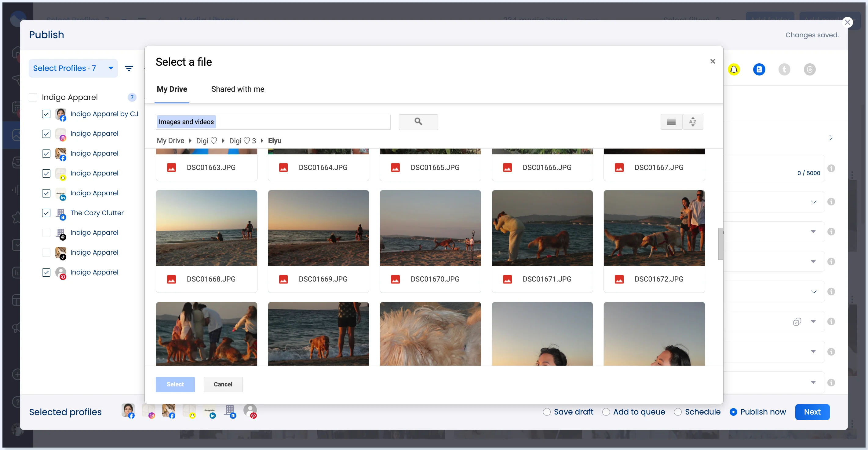Screen dimensions: 868x450
Task: Switch to list view icon
Action: click(x=671, y=122)
